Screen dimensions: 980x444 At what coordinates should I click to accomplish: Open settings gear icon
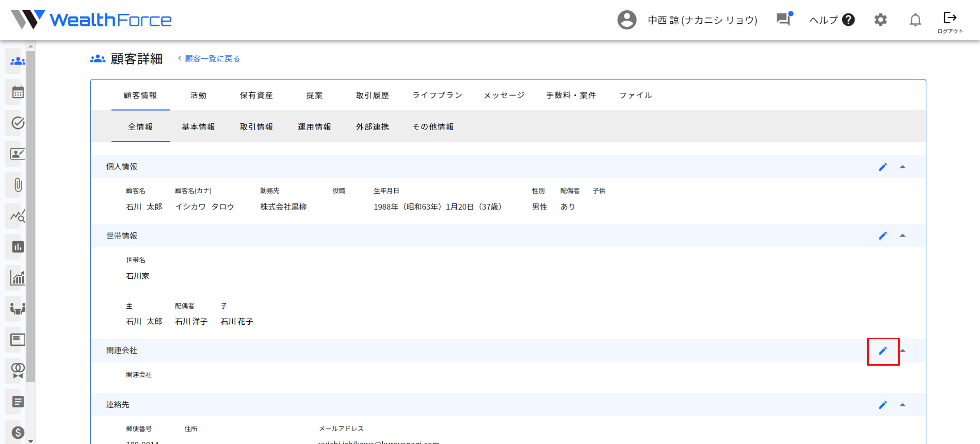point(880,20)
